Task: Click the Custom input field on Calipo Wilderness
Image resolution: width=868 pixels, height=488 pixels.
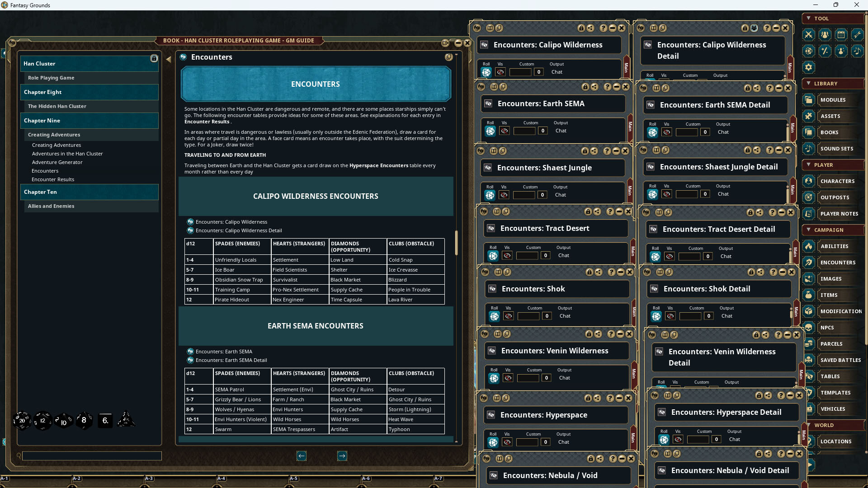Action: (520, 71)
